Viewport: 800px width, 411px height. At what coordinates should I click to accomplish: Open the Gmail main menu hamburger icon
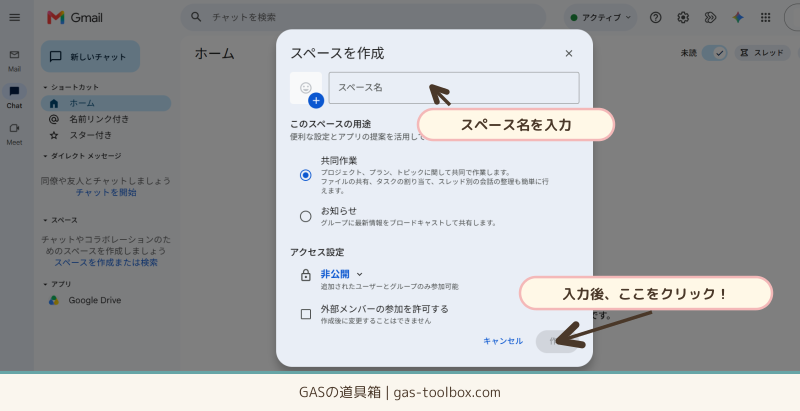tap(15, 17)
